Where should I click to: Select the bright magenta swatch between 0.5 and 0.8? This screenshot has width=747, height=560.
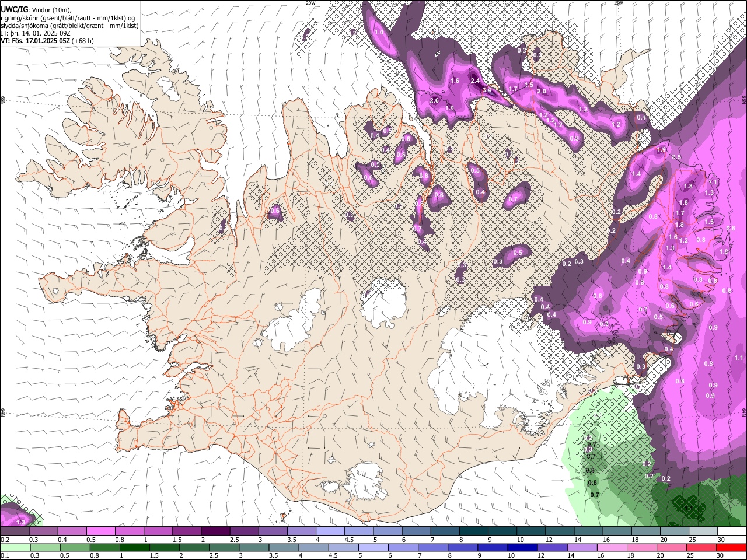(x=100, y=531)
